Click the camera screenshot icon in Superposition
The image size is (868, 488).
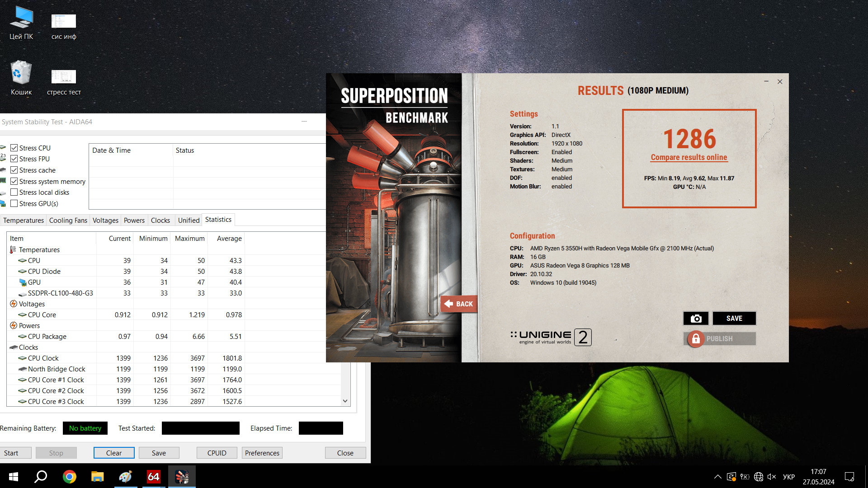click(x=696, y=319)
